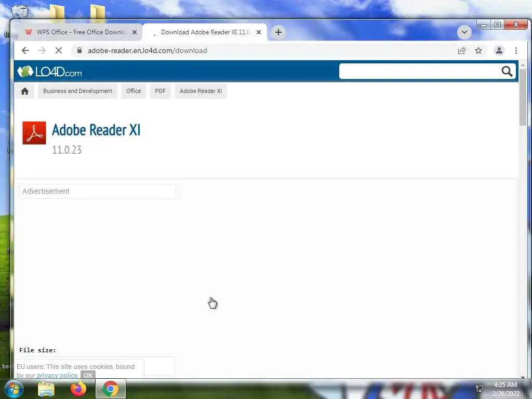Open the Business and Development breadcrumb
This screenshot has height=399, width=532.
tap(77, 91)
